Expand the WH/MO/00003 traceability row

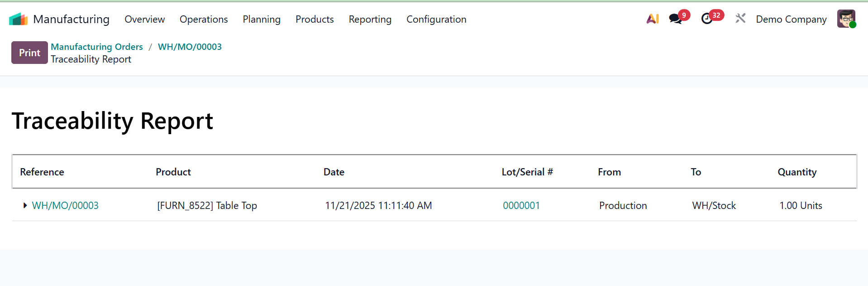25,206
